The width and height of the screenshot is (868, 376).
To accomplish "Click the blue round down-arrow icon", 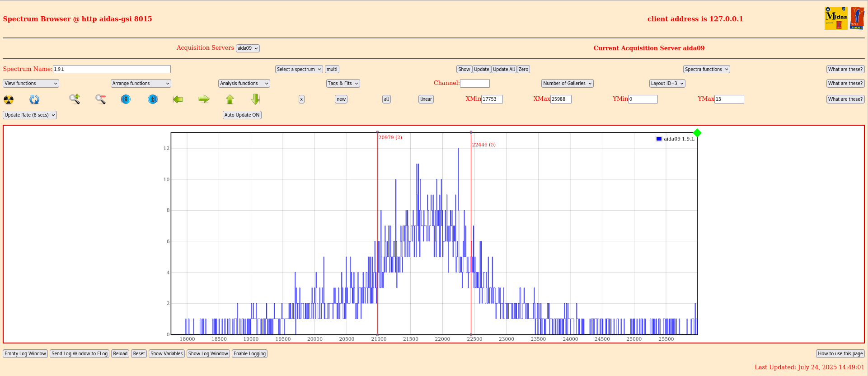I will [x=126, y=99].
